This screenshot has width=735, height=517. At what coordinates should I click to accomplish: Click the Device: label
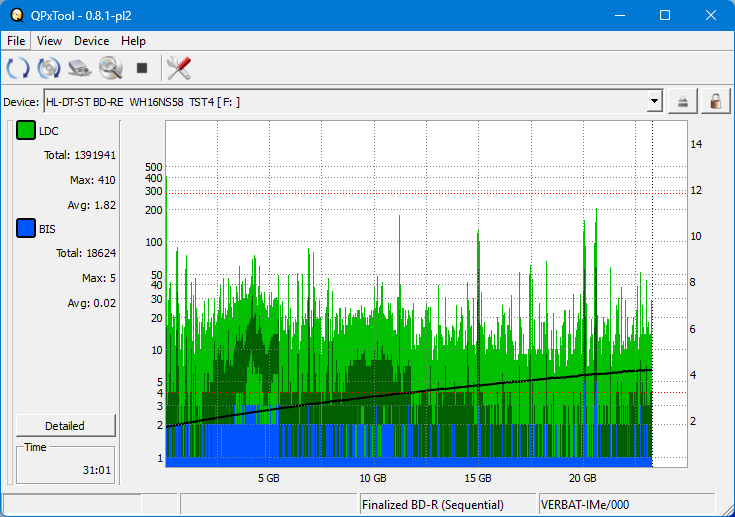pyautogui.click(x=21, y=102)
